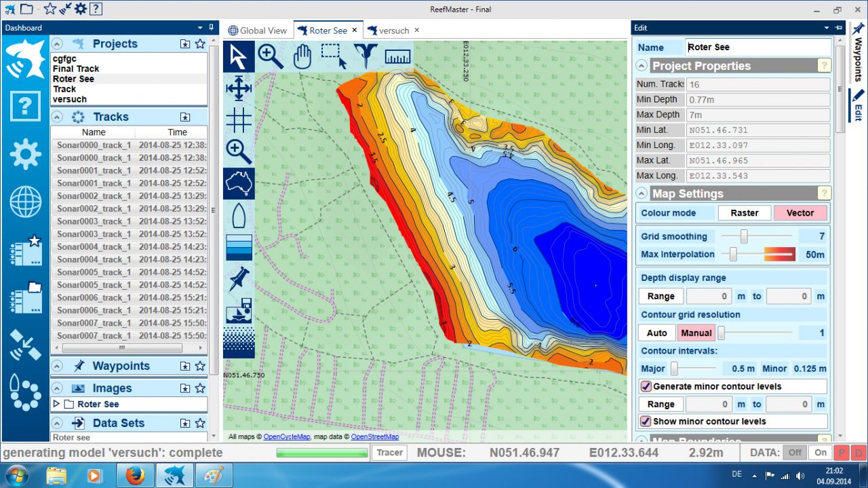Collapse the Map Settings section
The image size is (868, 488).
642,194
